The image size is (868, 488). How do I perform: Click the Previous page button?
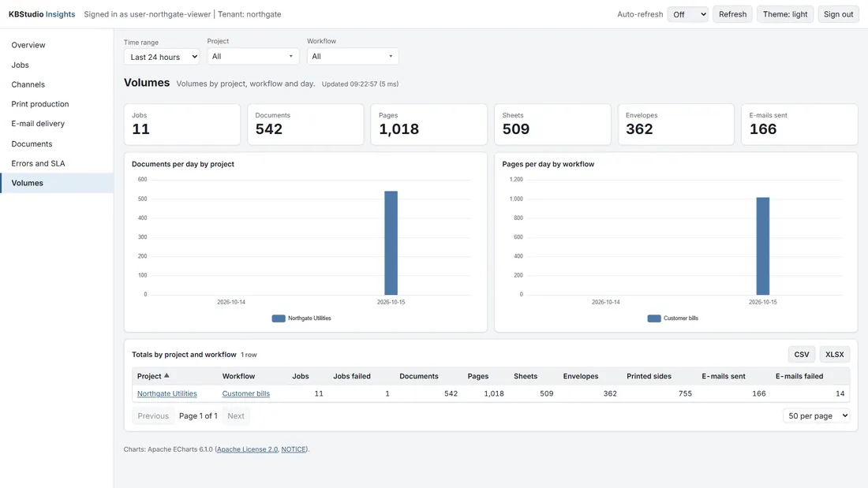[x=153, y=416]
